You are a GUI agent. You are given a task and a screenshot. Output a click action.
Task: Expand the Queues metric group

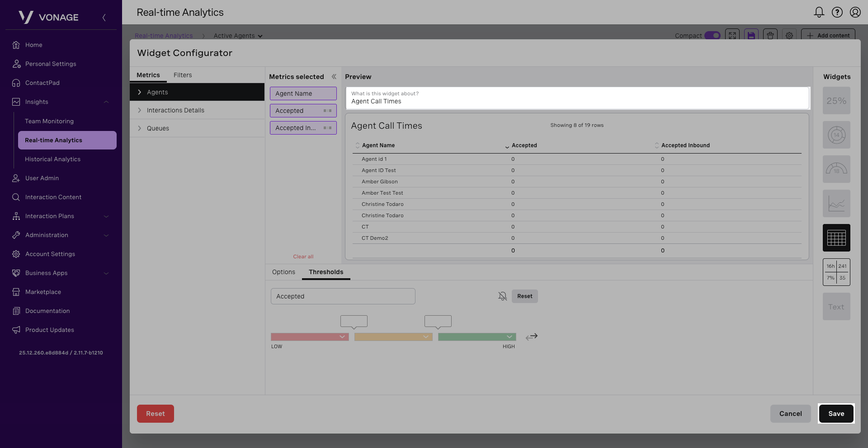pyautogui.click(x=158, y=128)
